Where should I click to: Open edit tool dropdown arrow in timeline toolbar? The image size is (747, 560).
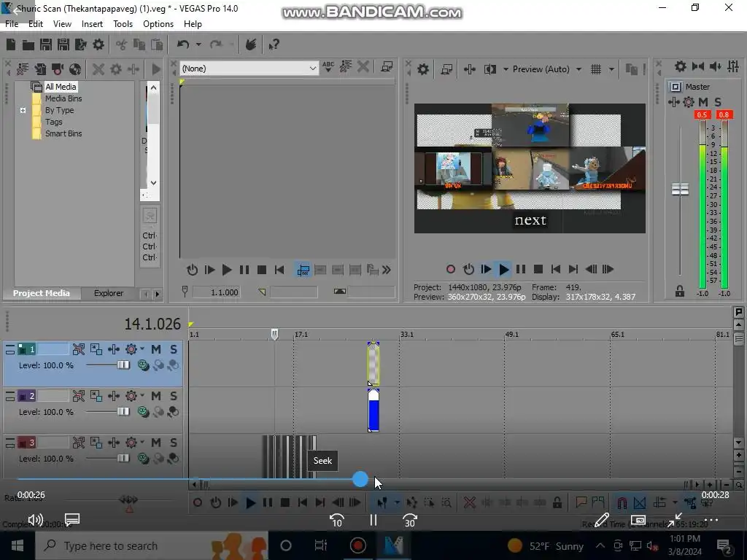[x=397, y=502]
